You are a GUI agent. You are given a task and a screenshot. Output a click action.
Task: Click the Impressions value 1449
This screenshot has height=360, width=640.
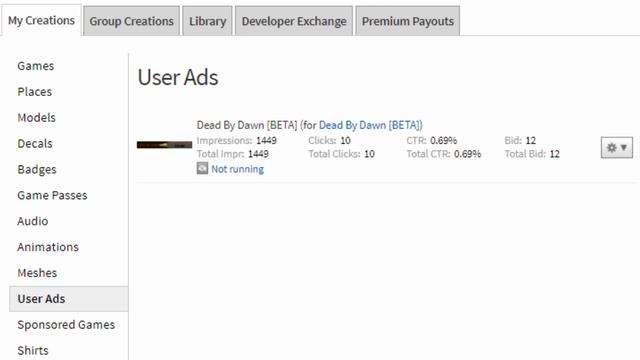[267, 140]
